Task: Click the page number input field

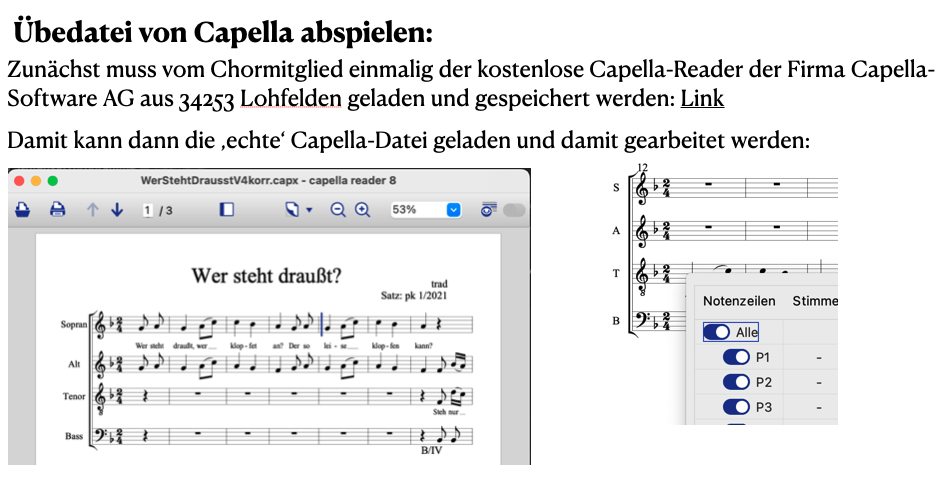Action: click(148, 210)
